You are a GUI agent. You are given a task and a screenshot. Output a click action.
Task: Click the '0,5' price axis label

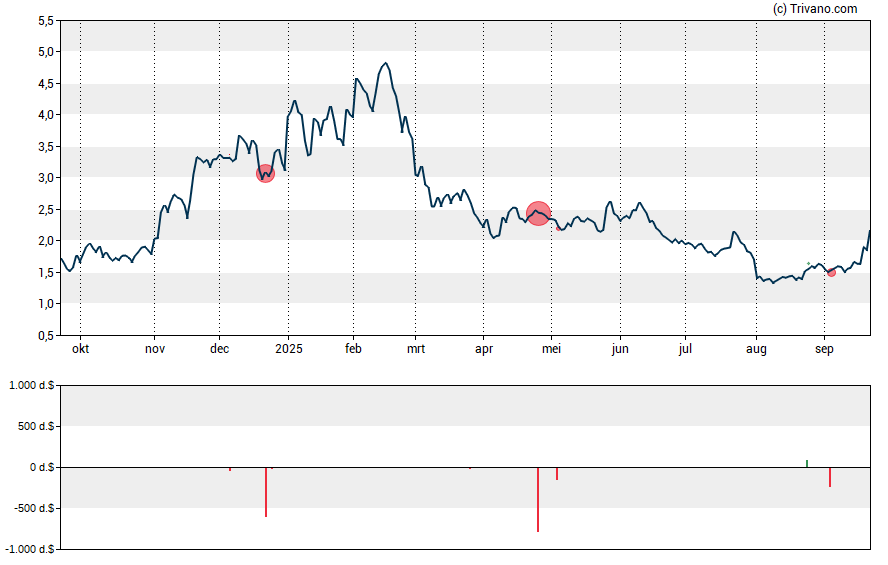tap(46, 336)
